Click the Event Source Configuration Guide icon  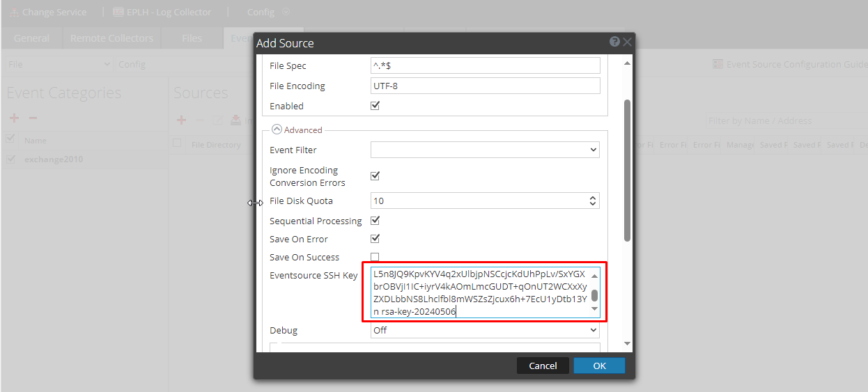pos(718,64)
